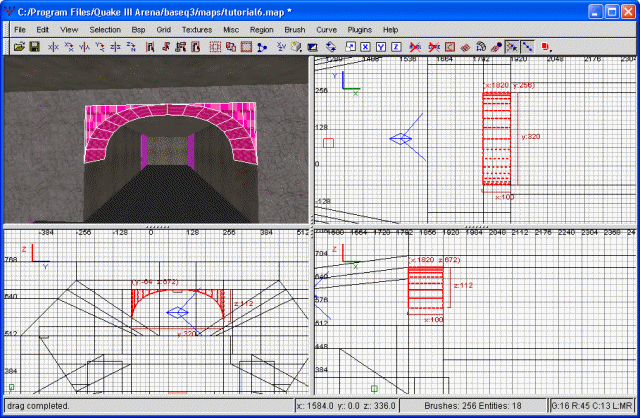Click the Save floppy disk icon
640x418 pixels.
coord(35,47)
